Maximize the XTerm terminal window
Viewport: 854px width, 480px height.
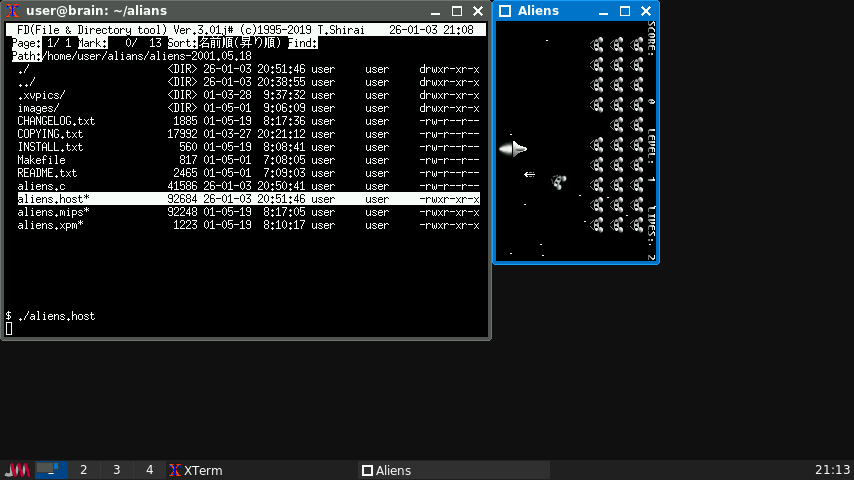click(457, 10)
